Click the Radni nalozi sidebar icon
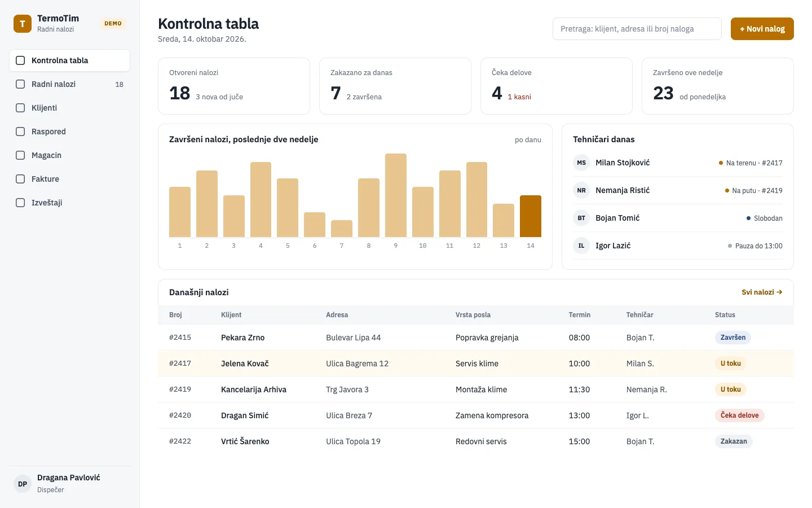Image resolution: width=812 pixels, height=508 pixels. coord(20,84)
